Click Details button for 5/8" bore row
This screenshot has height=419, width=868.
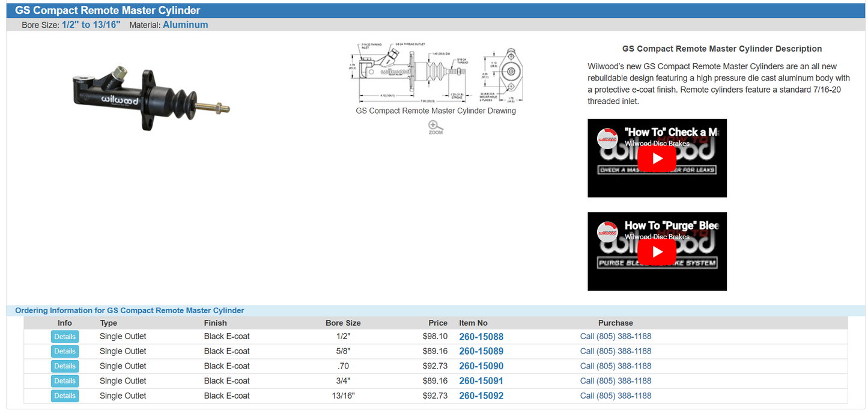pos(65,352)
